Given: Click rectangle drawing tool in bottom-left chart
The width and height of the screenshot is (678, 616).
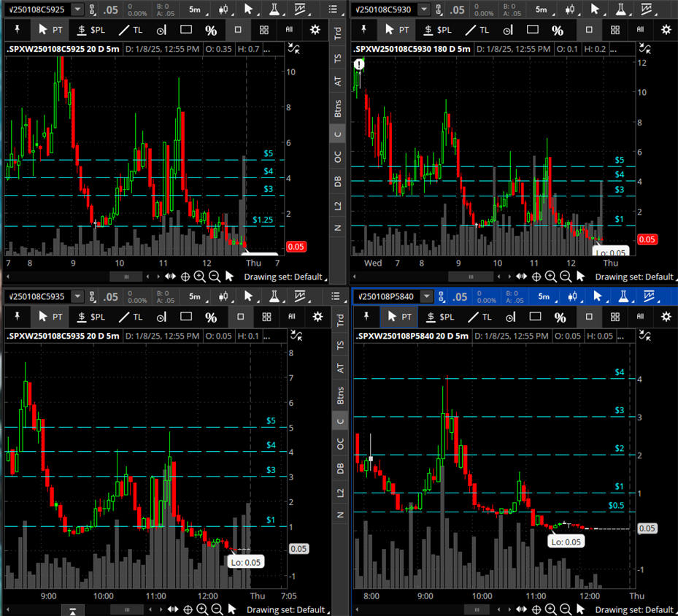Looking at the screenshot, I should (186, 317).
